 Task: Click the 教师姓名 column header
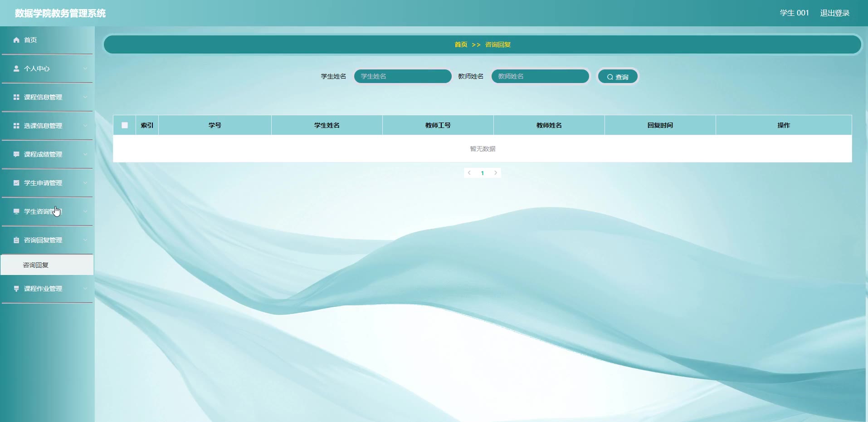pyautogui.click(x=549, y=125)
